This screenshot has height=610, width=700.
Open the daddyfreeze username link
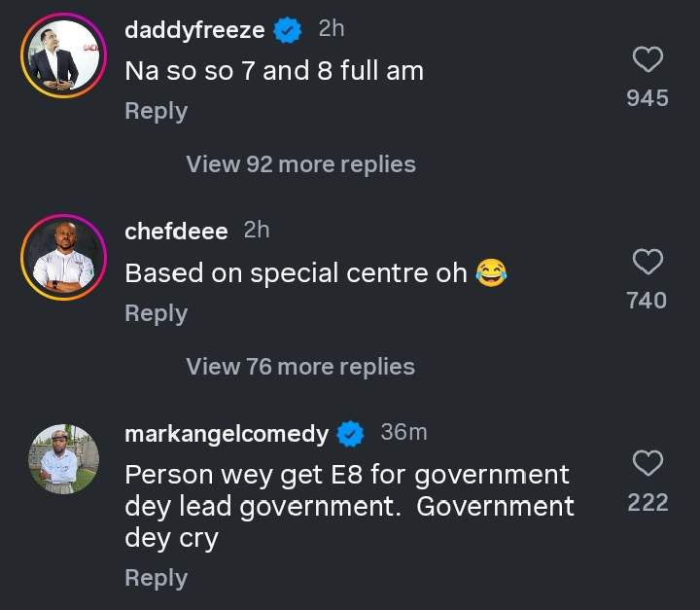pos(194,30)
